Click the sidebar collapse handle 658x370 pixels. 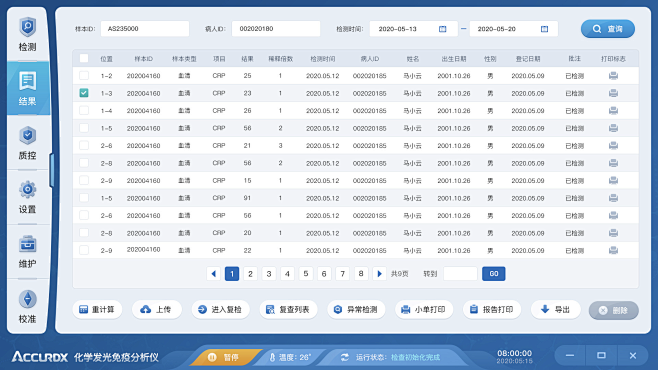[52, 170]
